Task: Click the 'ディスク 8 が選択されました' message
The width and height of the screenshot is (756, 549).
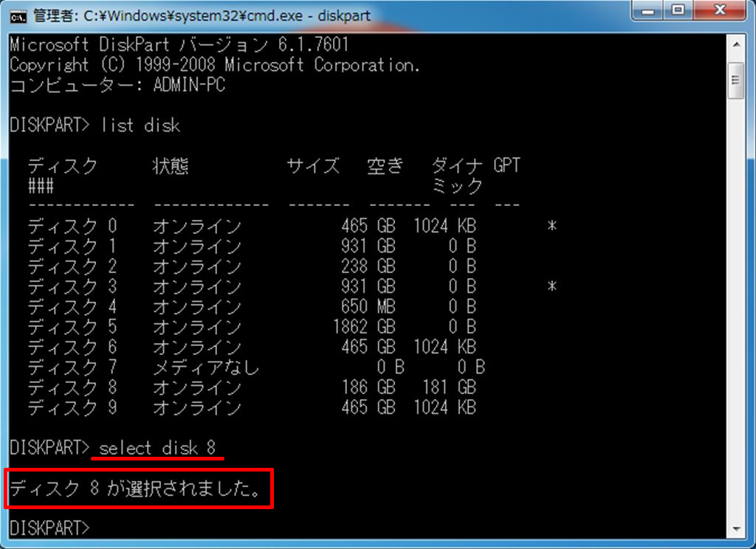Action: [136, 488]
